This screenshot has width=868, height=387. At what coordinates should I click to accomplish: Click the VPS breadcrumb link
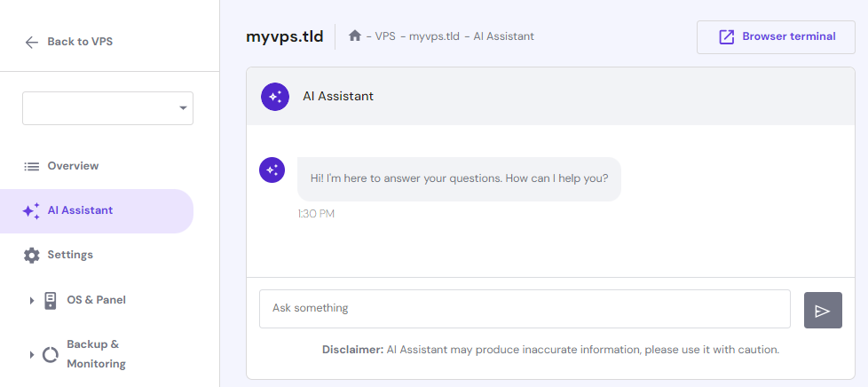pyautogui.click(x=385, y=36)
